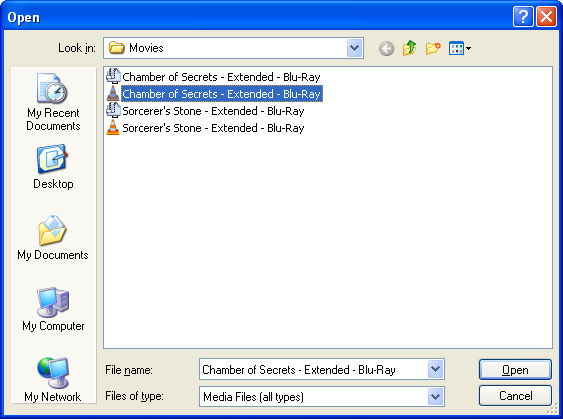Open the View Menu icon
The width and height of the screenshot is (563, 419).
tap(460, 48)
